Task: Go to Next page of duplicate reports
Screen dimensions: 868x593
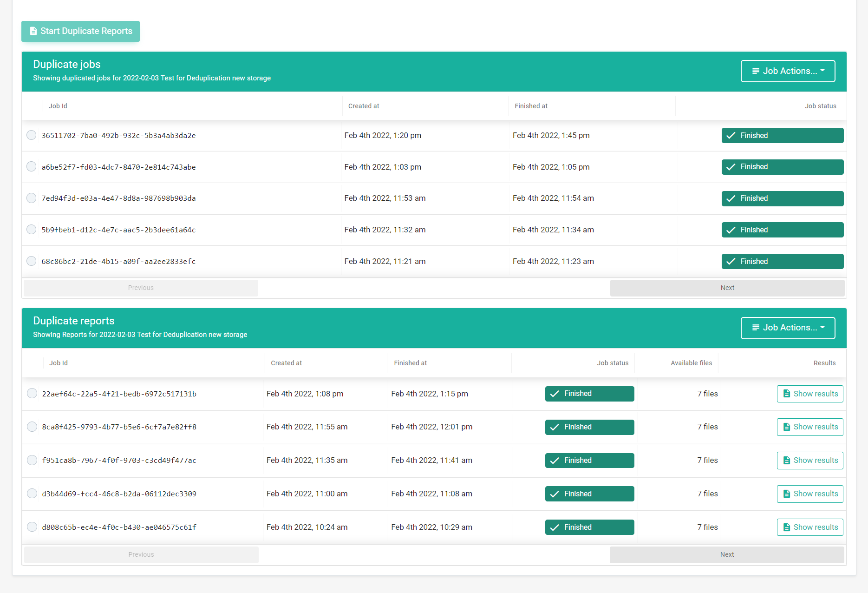Action: click(x=727, y=554)
